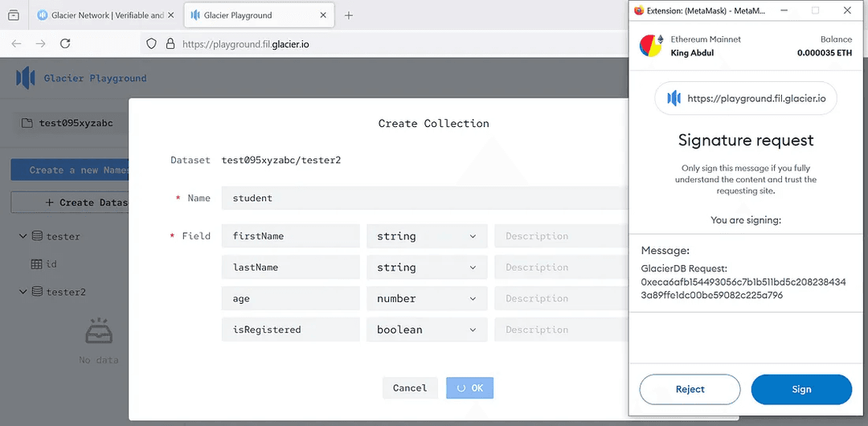868x426 pixels.
Task: Open the browser tab overview icon
Action: pyautogui.click(x=14, y=15)
